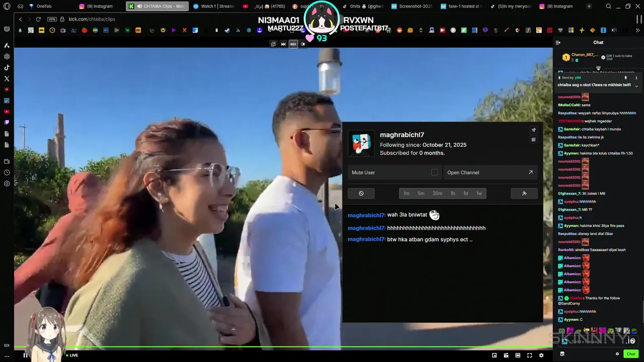Select 1d timeout duration

[x=465, y=193]
